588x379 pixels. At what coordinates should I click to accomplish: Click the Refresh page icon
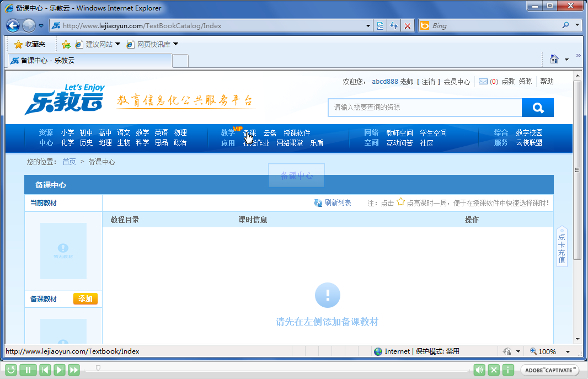[394, 26]
